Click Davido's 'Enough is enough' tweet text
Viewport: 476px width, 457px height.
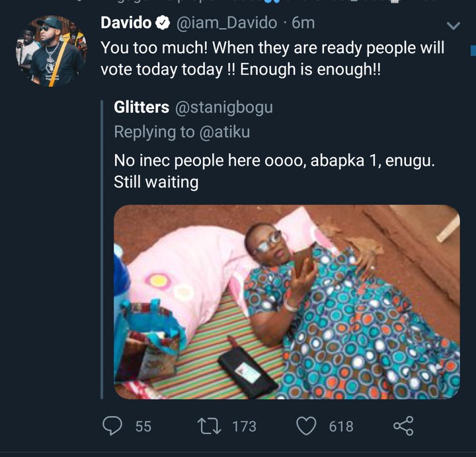(x=271, y=59)
